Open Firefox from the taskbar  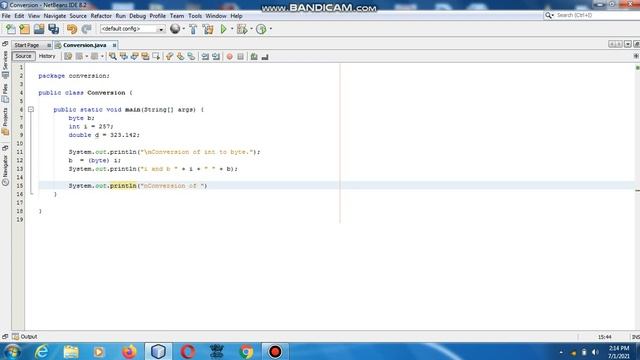pyautogui.click(x=129, y=351)
